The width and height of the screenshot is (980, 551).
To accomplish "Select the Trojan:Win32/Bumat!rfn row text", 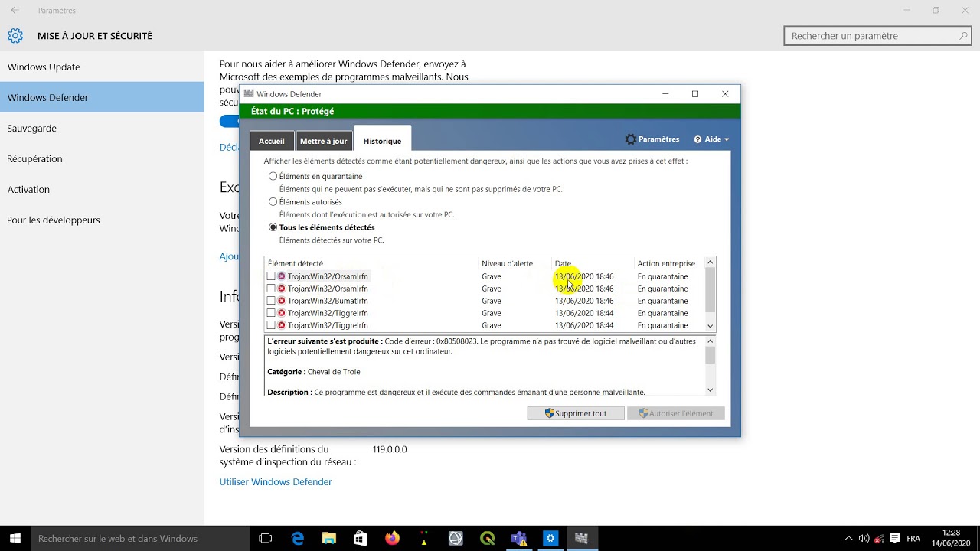I will [328, 301].
